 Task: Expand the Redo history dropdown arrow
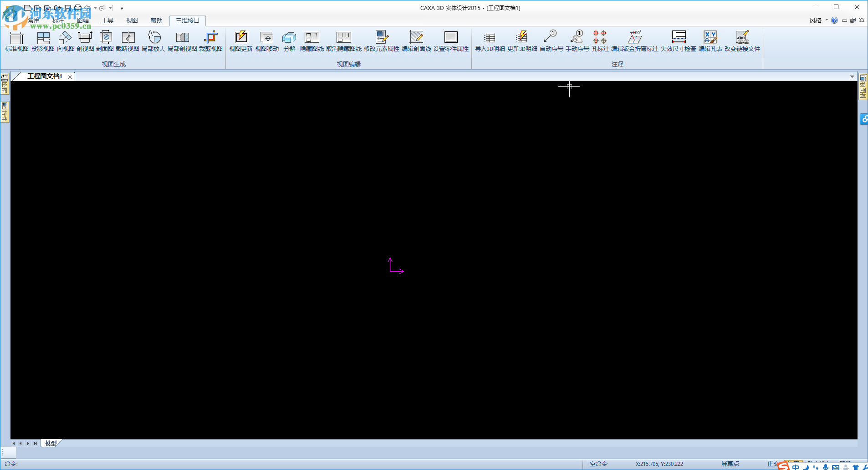(x=110, y=8)
